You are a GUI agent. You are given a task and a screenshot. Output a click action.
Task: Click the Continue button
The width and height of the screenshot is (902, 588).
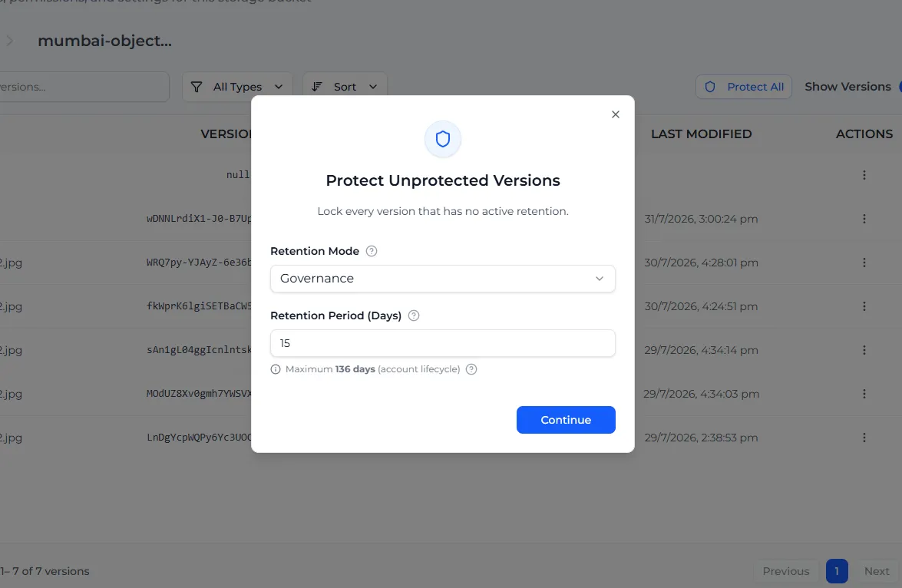[566, 420]
